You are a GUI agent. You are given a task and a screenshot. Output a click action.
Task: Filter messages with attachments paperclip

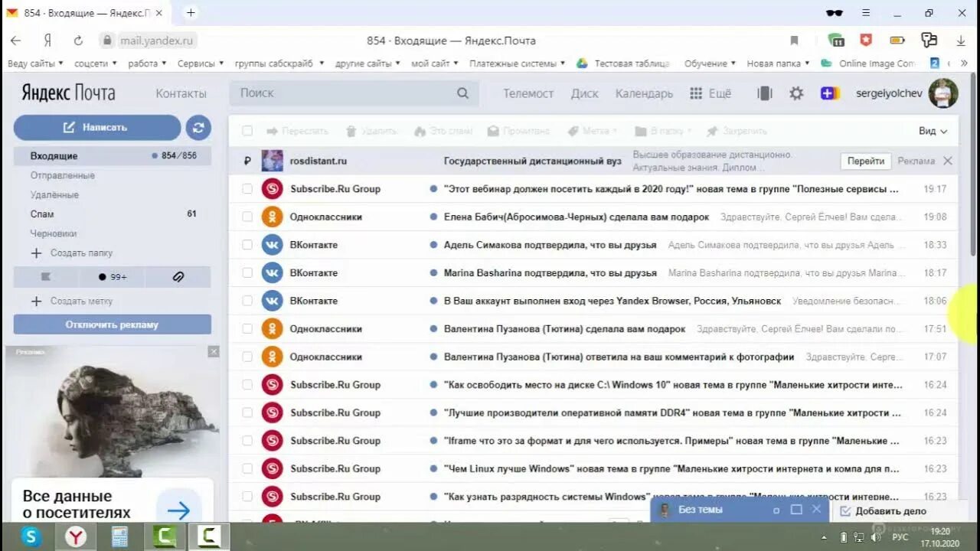(x=178, y=277)
